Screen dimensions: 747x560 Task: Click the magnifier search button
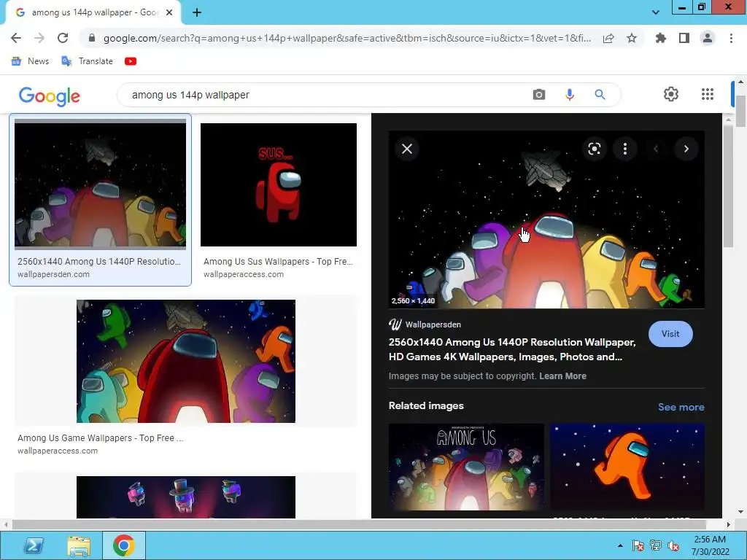[600, 94]
